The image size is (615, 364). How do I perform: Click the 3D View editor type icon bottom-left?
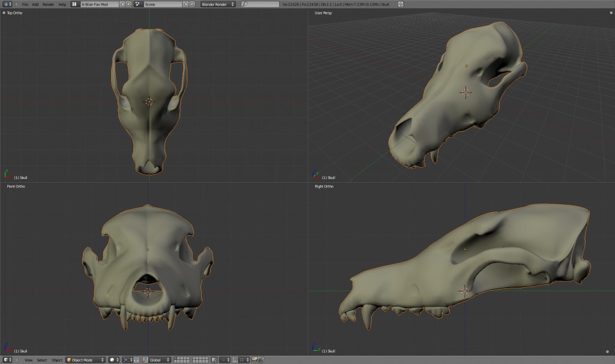click(x=6, y=359)
